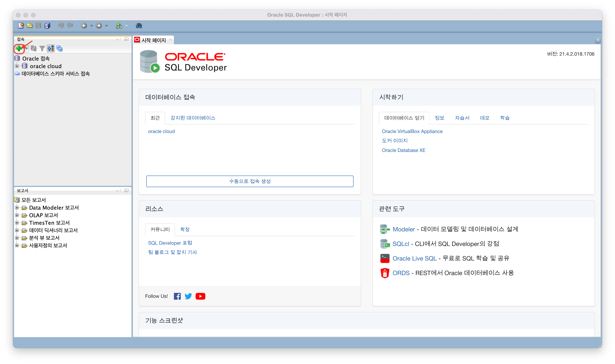
Task: Expand the Data Modeler 보고서 folder
Action: pos(17,208)
